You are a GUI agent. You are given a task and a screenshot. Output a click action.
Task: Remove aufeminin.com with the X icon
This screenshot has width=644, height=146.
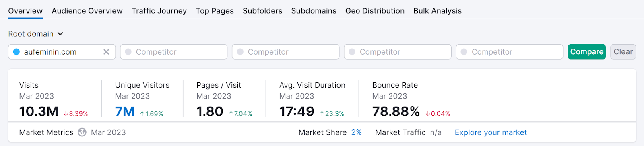106,52
